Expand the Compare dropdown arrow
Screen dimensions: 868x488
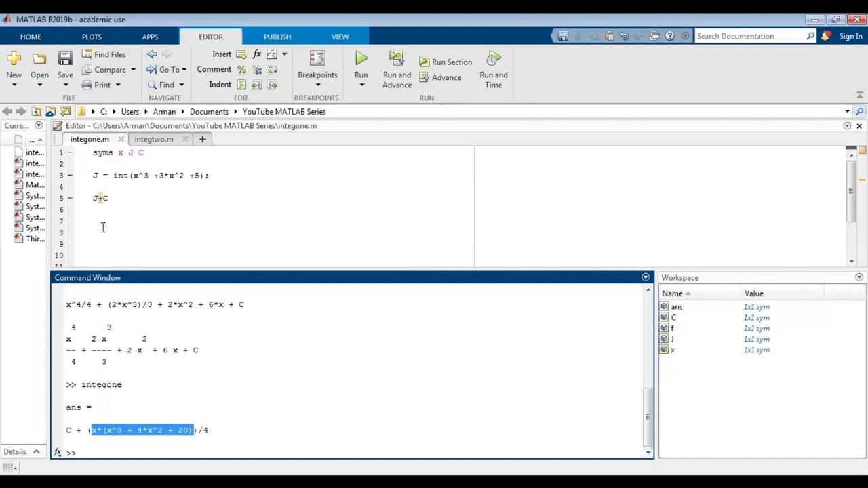pos(133,70)
